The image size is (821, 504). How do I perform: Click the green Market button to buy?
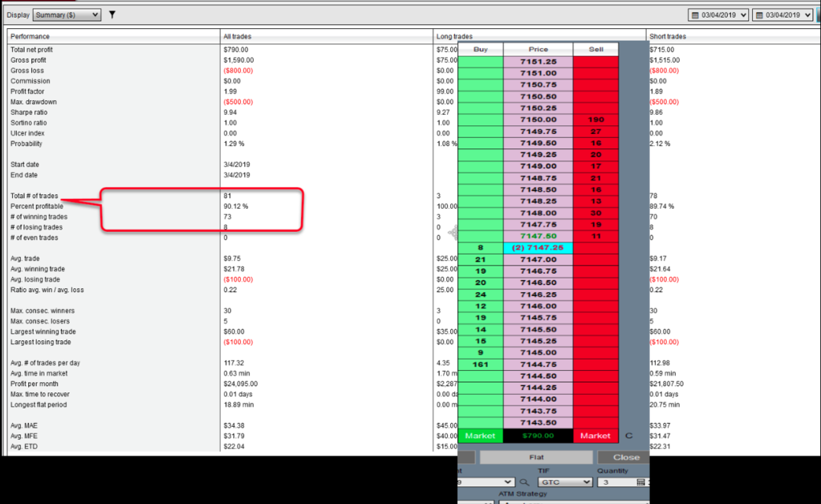(479, 434)
